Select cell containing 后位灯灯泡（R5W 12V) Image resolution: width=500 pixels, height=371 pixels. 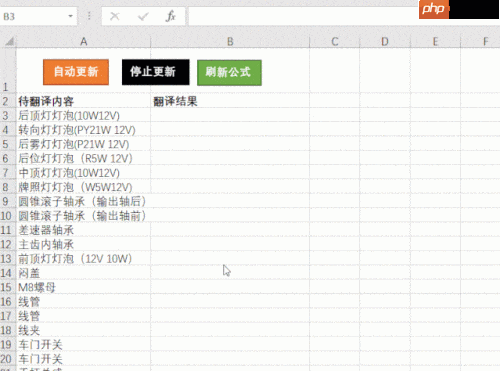[x=83, y=159]
